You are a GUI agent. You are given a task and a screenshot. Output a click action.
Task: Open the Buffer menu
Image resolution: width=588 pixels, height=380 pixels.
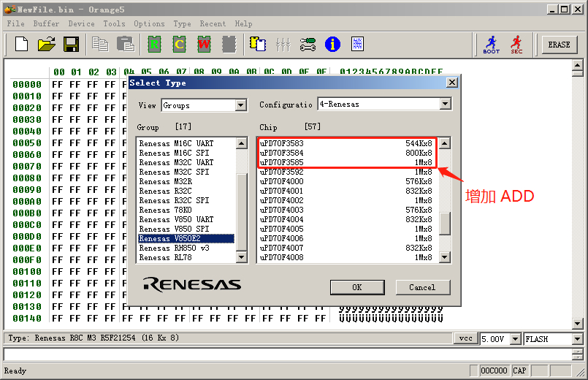[46, 23]
